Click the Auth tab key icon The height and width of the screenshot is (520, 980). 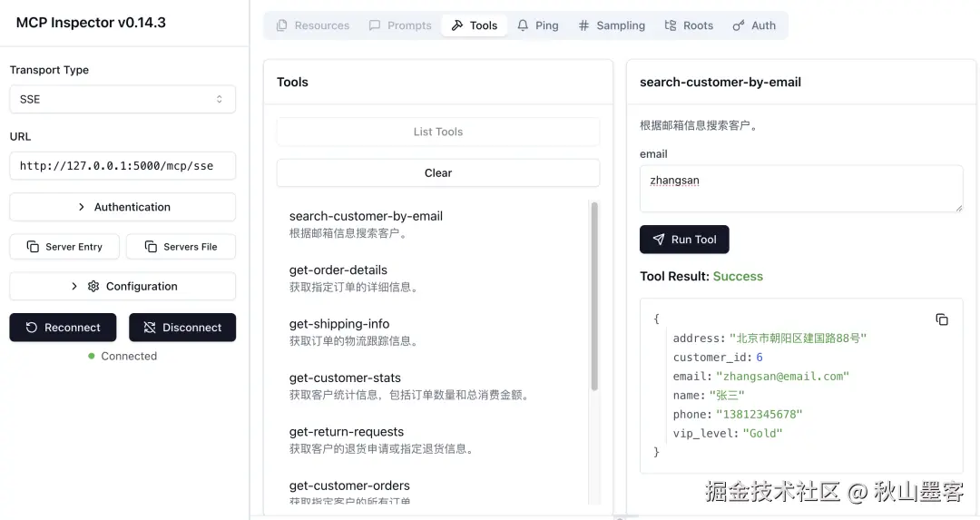coord(738,25)
